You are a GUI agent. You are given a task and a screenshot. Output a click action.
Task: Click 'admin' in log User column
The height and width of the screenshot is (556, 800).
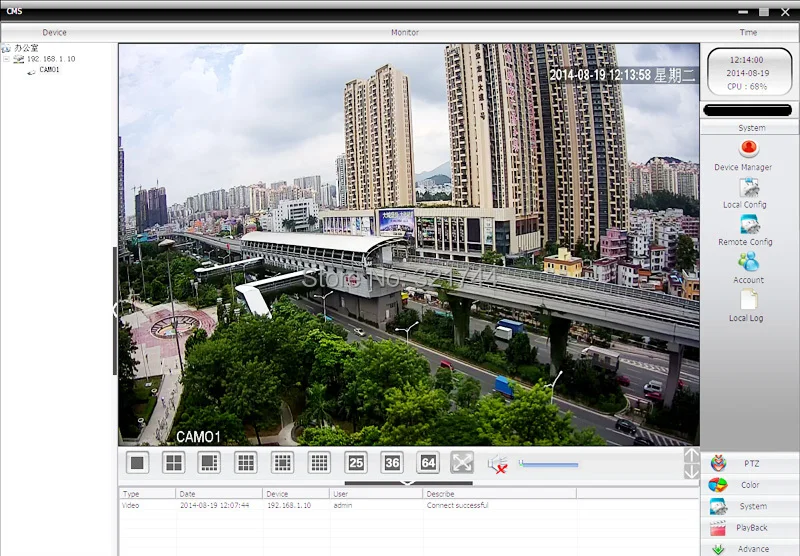click(342, 506)
